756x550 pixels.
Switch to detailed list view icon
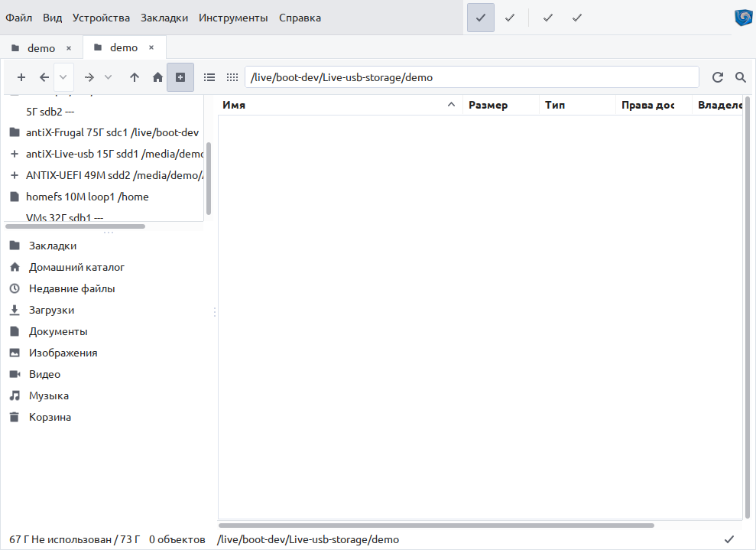coord(209,77)
